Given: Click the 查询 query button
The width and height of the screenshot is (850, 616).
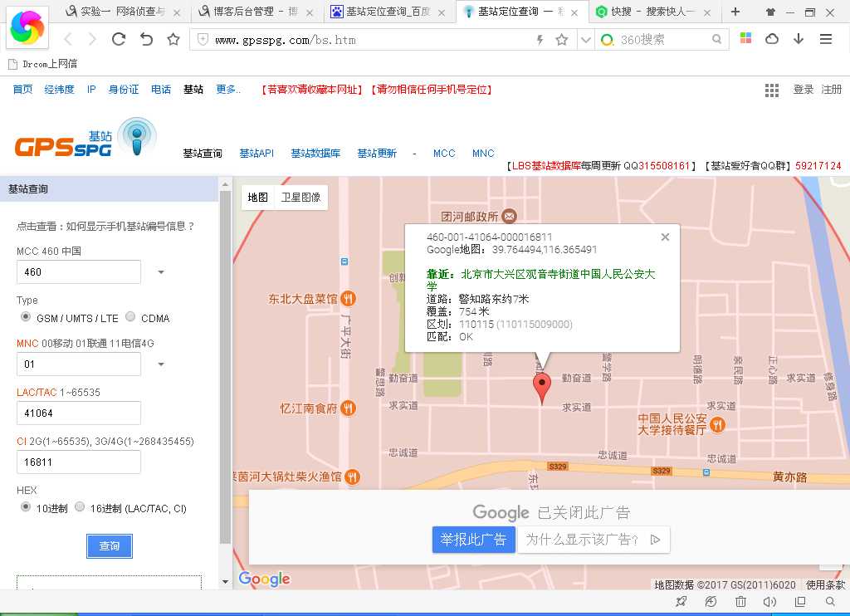Looking at the screenshot, I should click(x=110, y=546).
